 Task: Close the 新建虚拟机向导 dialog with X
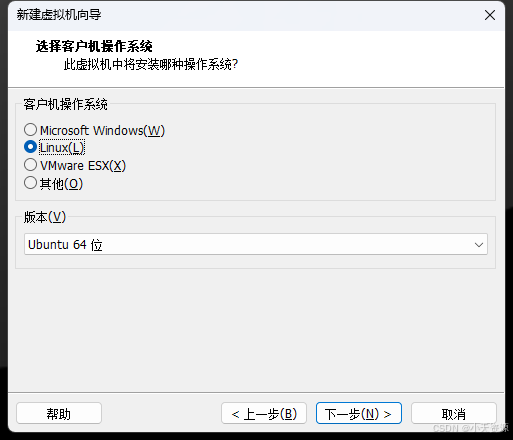[490, 15]
